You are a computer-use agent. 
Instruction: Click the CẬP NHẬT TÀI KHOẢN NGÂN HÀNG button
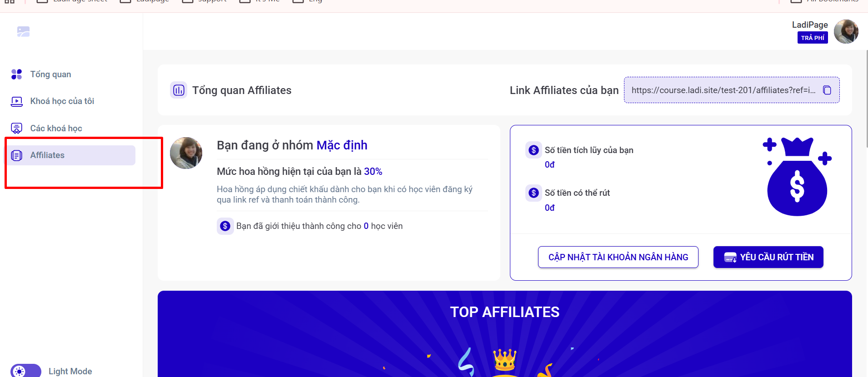[x=618, y=257]
